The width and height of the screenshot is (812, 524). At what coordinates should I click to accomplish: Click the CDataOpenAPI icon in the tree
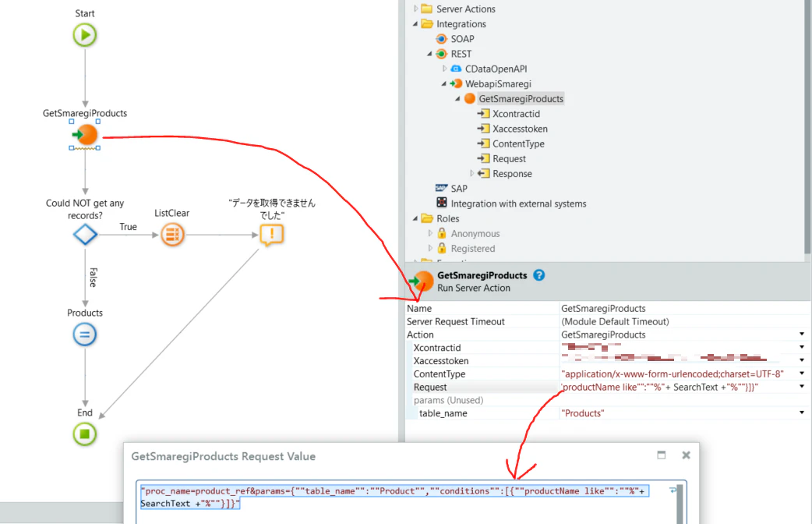pyautogui.click(x=456, y=69)
